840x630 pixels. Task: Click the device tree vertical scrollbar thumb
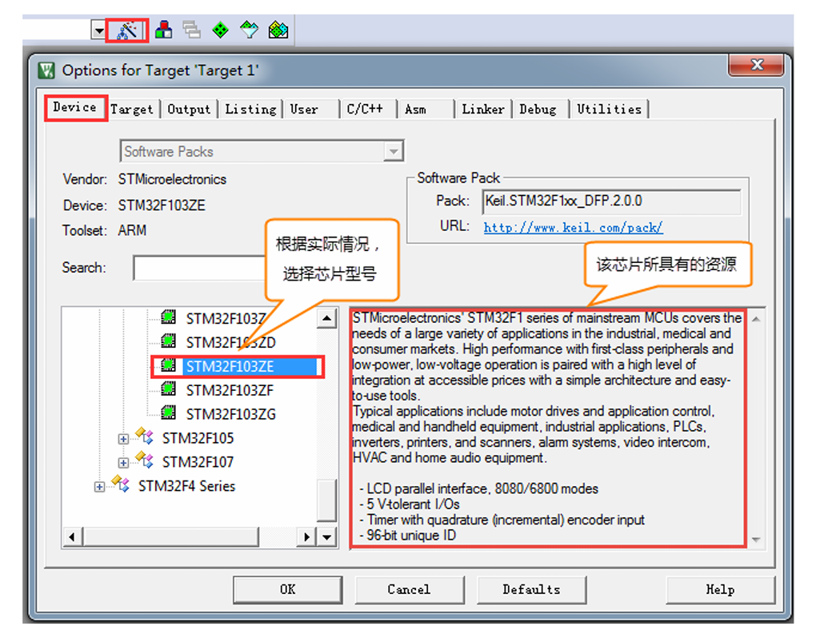(x=326, y=500)
